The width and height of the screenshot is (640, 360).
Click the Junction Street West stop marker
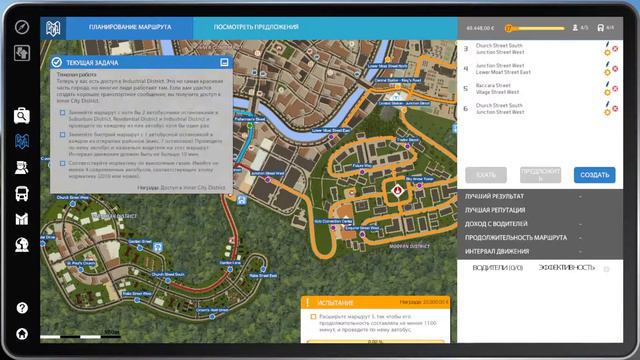(x=268, y=180)
